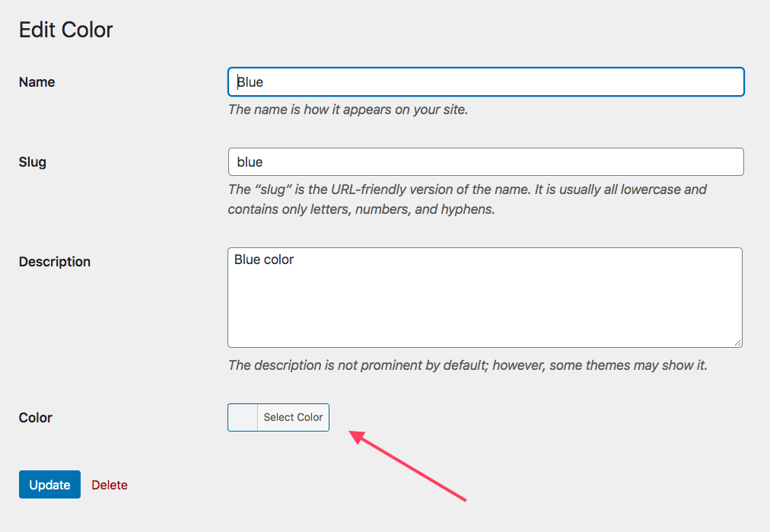
Task: Click the Edit Color page heading
Action: [x=66, y=30]
